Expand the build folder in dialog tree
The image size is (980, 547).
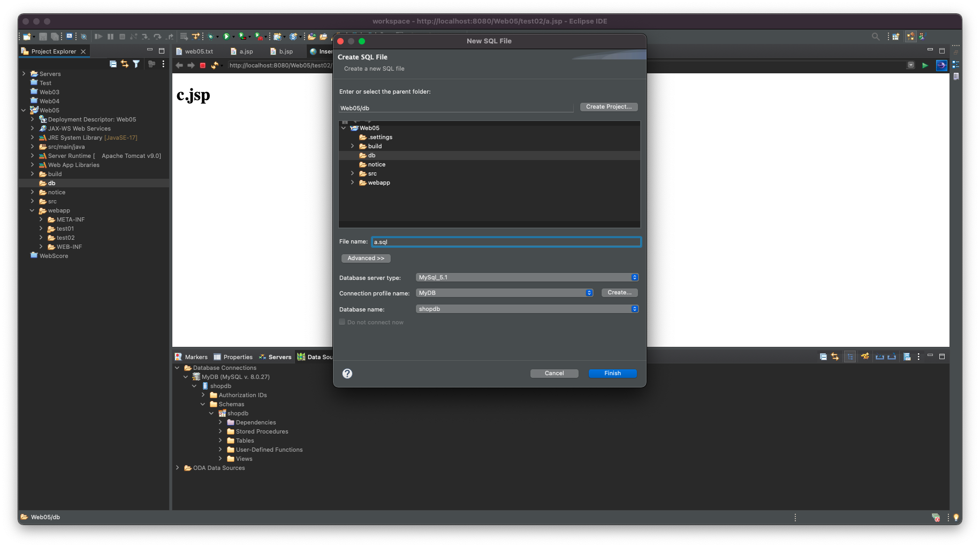point(352,146)
